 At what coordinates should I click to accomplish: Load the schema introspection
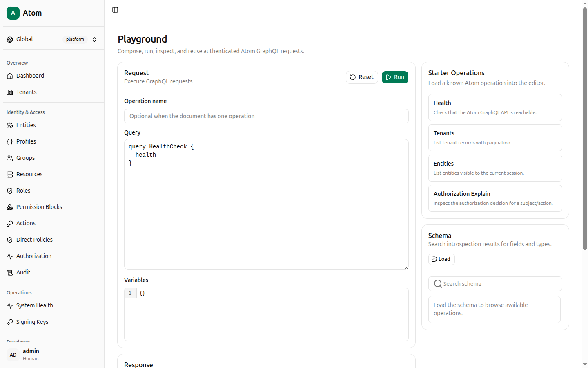(x=441, y=259)
